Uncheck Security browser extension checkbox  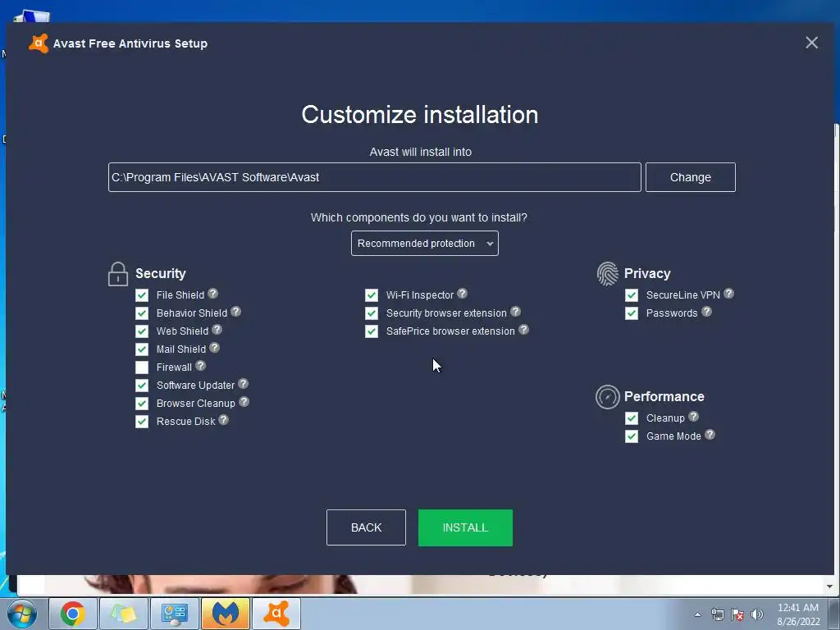tap(372, 313)
